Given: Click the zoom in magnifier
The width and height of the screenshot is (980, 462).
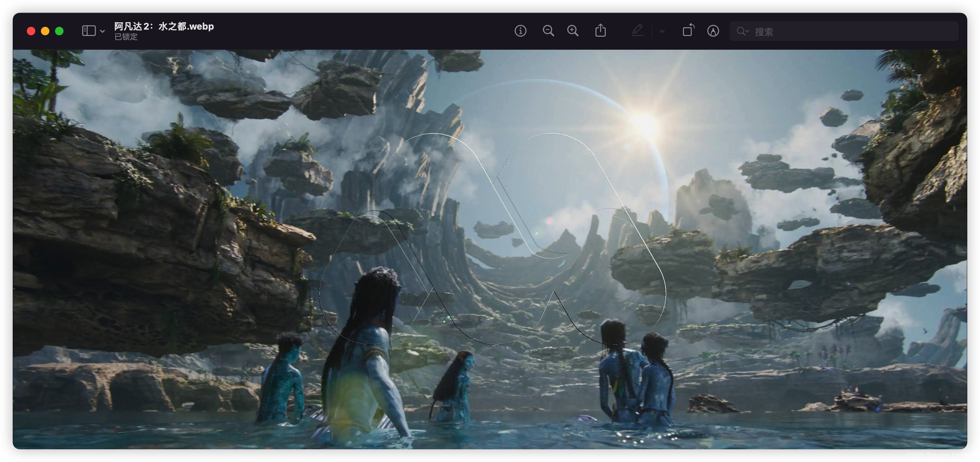Looking at the screenshot, I should point(573,31).
